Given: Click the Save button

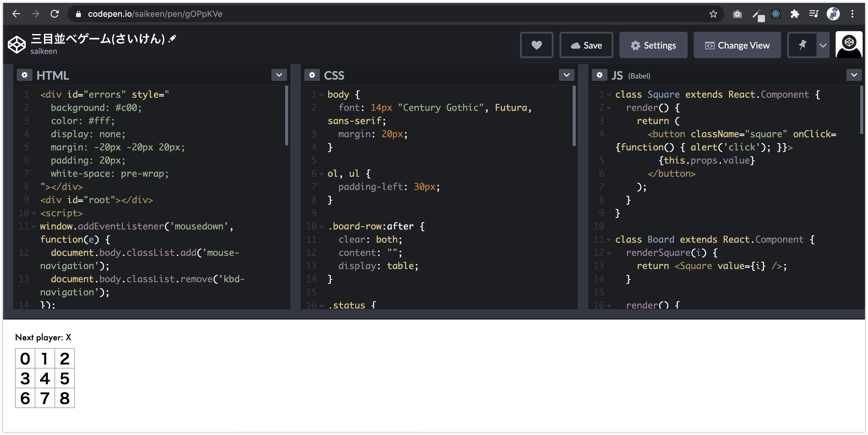Looking at the screenshot, I should [586, 45].
